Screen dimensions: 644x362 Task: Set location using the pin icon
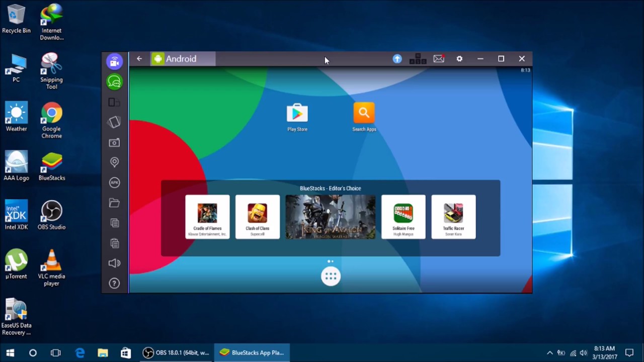click(x=114, y=162)
